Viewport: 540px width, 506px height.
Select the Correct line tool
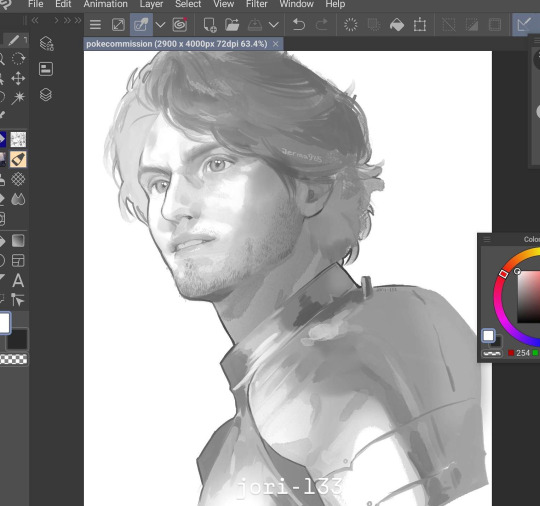coord(17,300)
